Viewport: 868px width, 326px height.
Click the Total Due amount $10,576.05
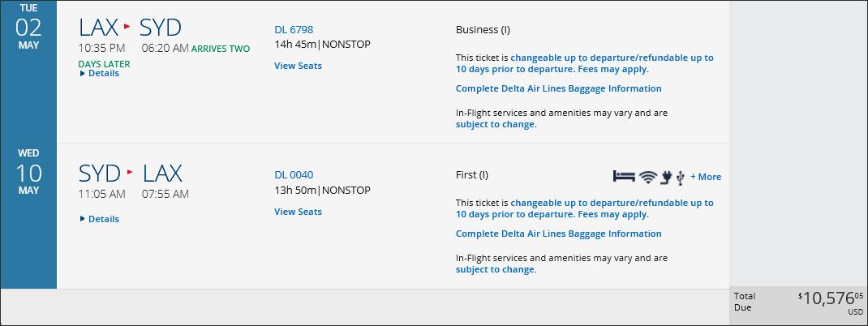coord(831,299)
